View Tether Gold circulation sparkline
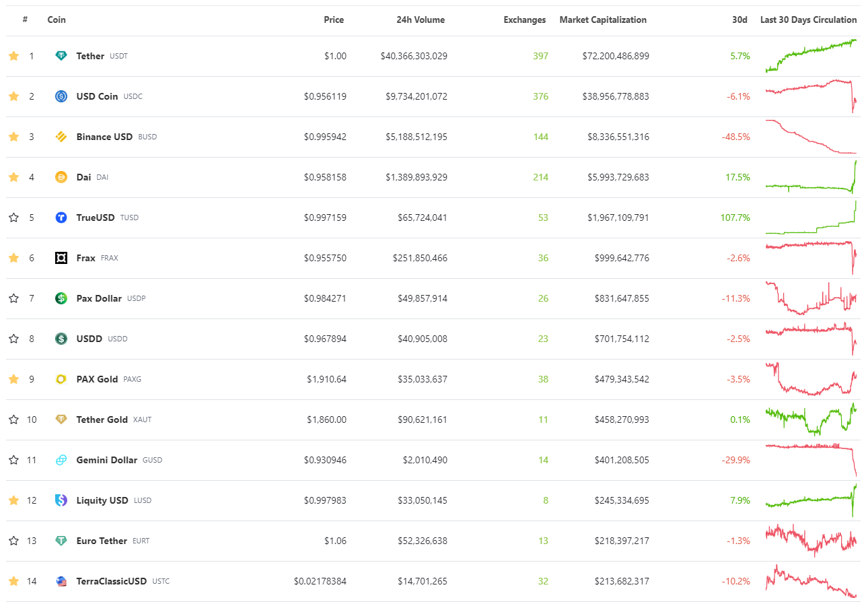Viewport: 868px width, 604px height. 811,420
